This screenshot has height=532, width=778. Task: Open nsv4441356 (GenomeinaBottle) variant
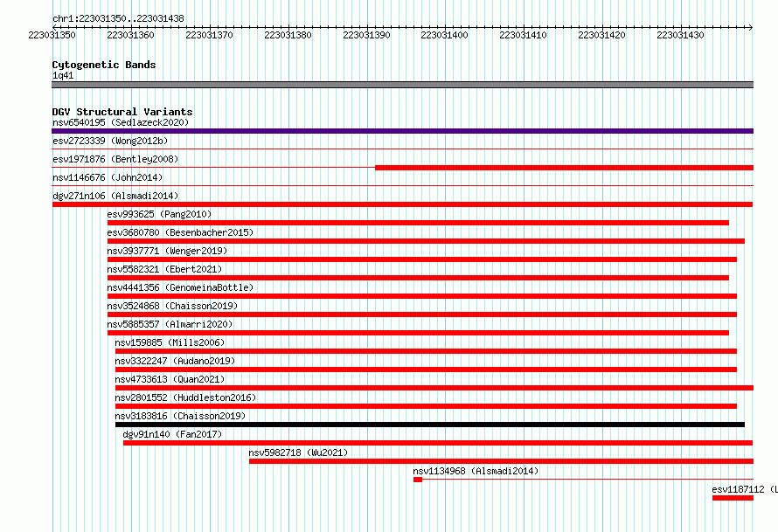coord(180,287)
